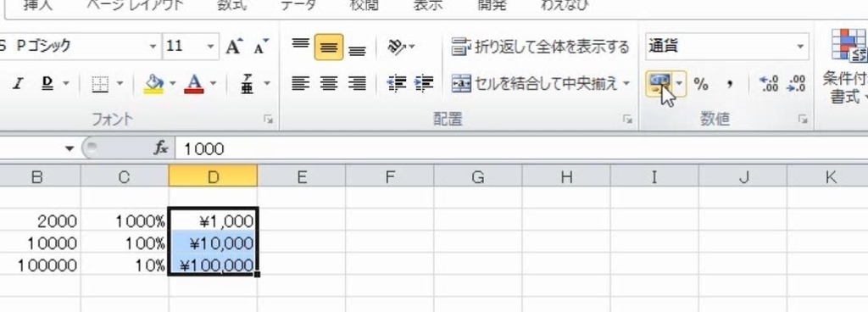Viewport: 868px width, 312px height.
Task: Open the name box dropdown arrow
Action: click(70, 149)
